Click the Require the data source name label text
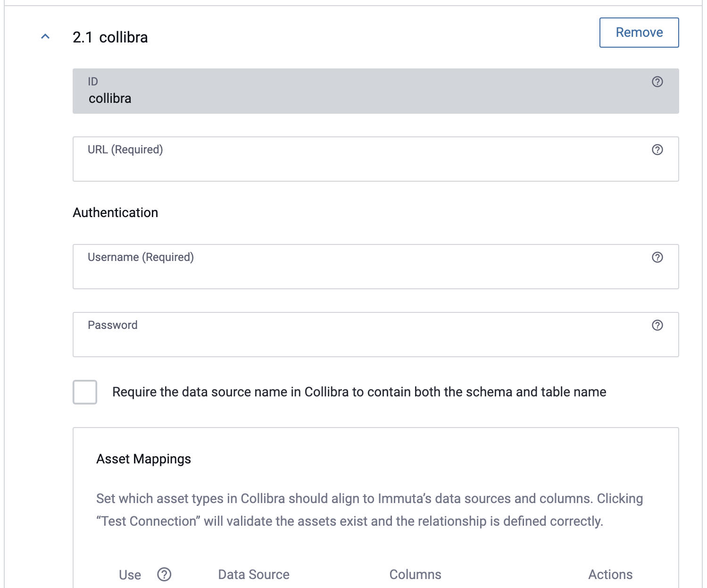707x588 pixels. coord(359,392)
